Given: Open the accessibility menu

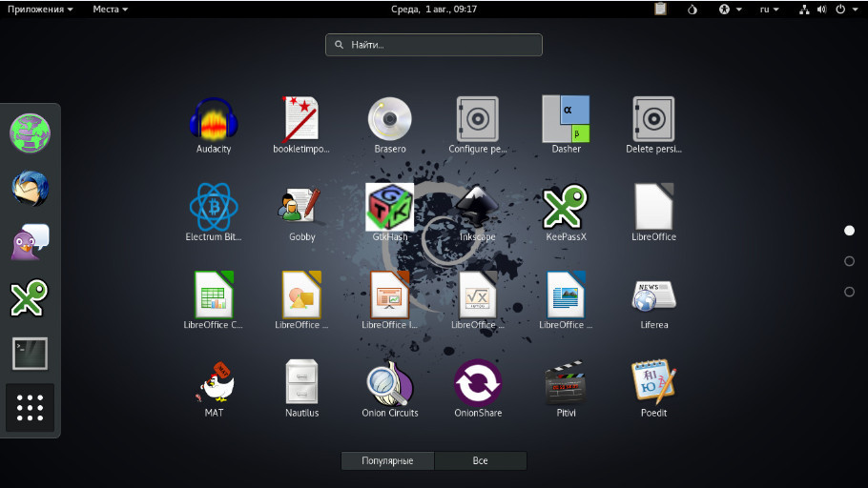Looking at the screenshot, I should pos(730,9).
